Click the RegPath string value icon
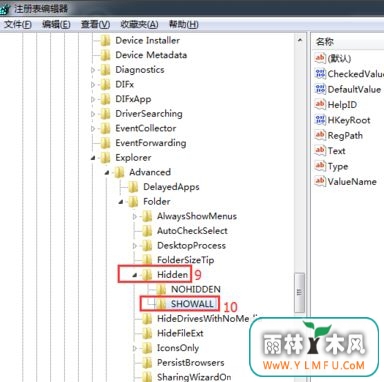 tap(320, 135)
